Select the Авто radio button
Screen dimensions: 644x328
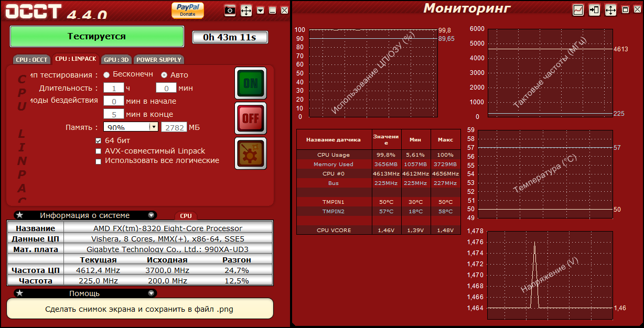tap(164, 75)
